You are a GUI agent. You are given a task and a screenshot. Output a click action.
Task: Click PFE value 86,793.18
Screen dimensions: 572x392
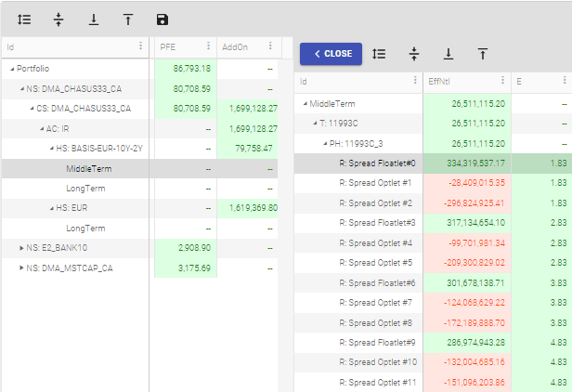[192, 69]
